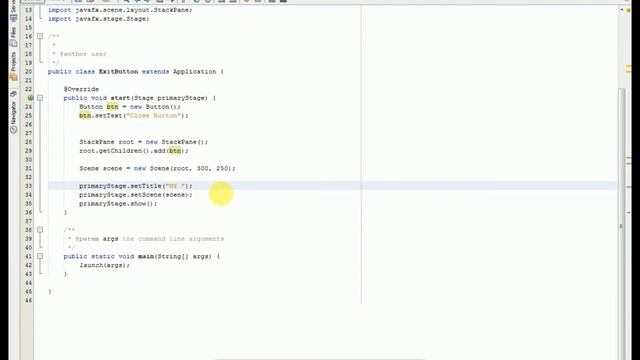Click the "Close Button" string in setText
The image size is (640, 360).
[153, 116]
